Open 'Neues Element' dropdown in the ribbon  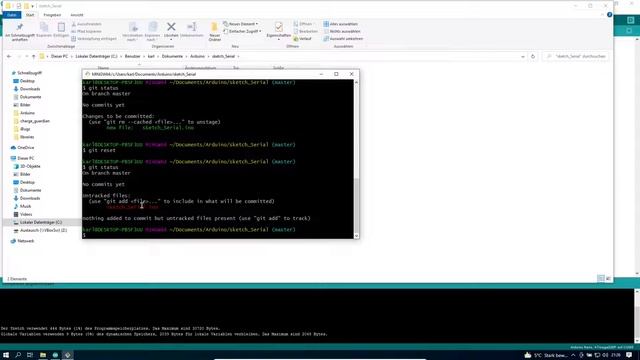coord(240,24)
